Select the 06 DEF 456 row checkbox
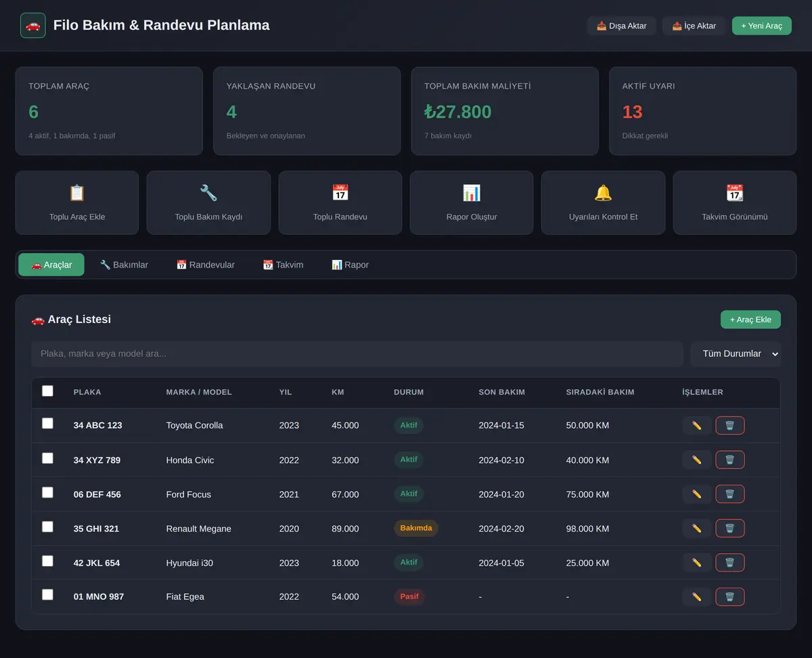This screenshot has width=812, height=658. point(47,492)
